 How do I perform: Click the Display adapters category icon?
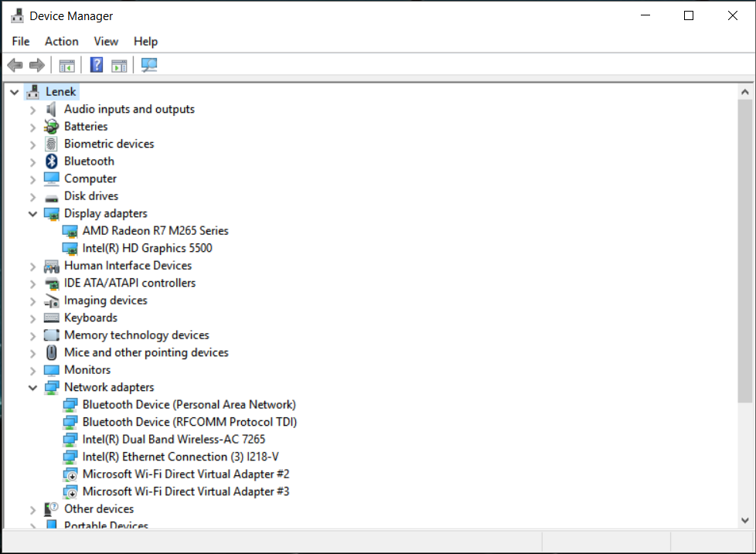(x=52, y=214)
